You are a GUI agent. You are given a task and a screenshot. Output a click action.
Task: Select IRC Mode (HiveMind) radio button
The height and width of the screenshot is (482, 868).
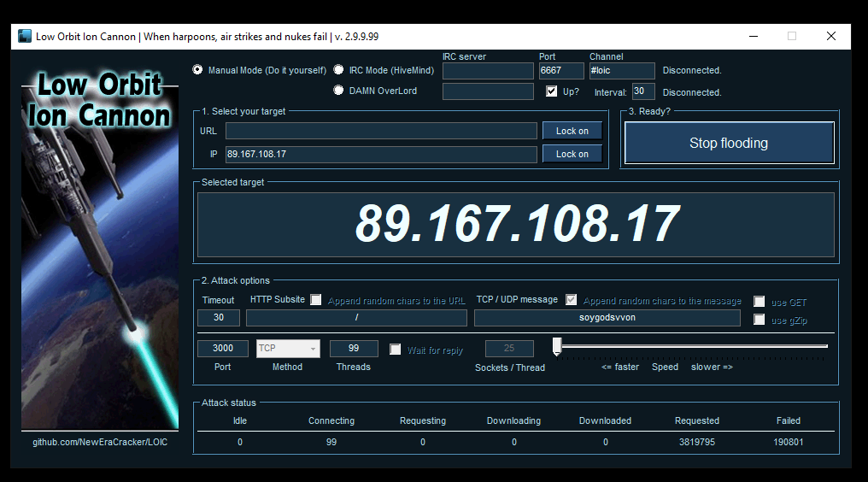(339, 70)
